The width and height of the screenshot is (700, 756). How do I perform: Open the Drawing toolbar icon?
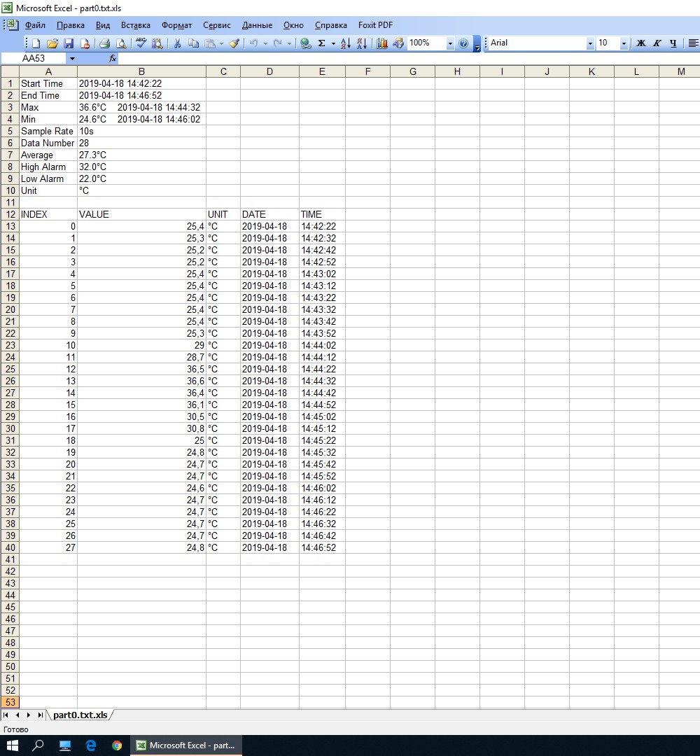pyautogui.click(x=398, y=43)
